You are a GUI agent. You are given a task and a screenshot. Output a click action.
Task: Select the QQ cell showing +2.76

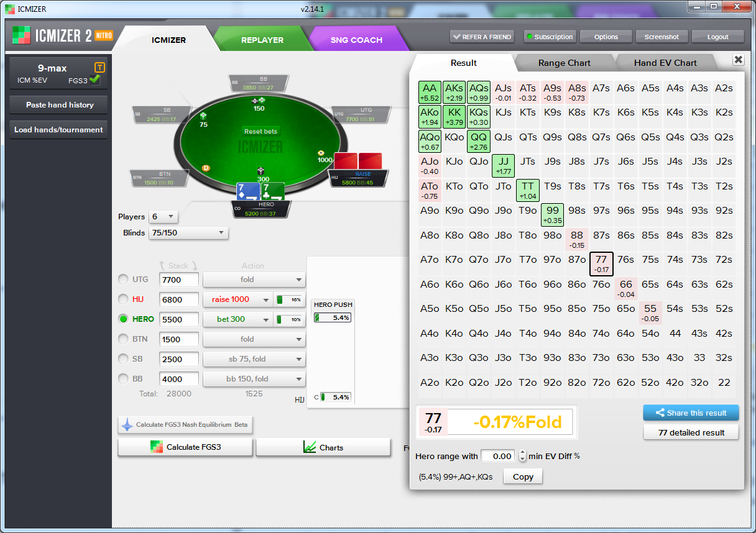coord(479,141)
